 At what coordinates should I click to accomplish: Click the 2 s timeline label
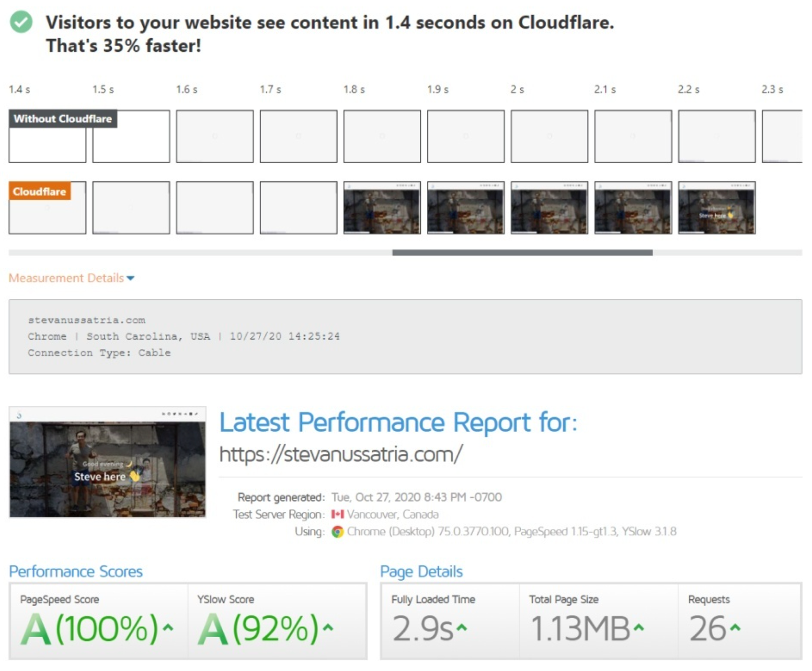(517, 89)
